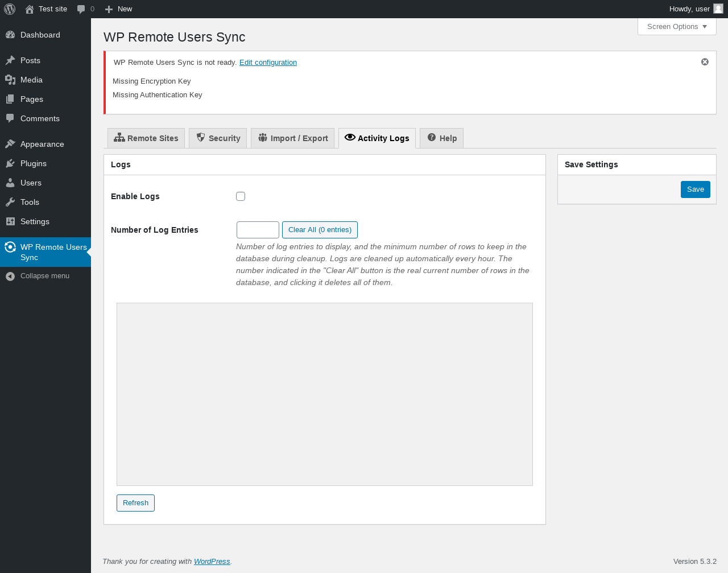Viewport: 728px width, 573px height.
Task: Expand the Screen Options panel
Action: [677, 27]
